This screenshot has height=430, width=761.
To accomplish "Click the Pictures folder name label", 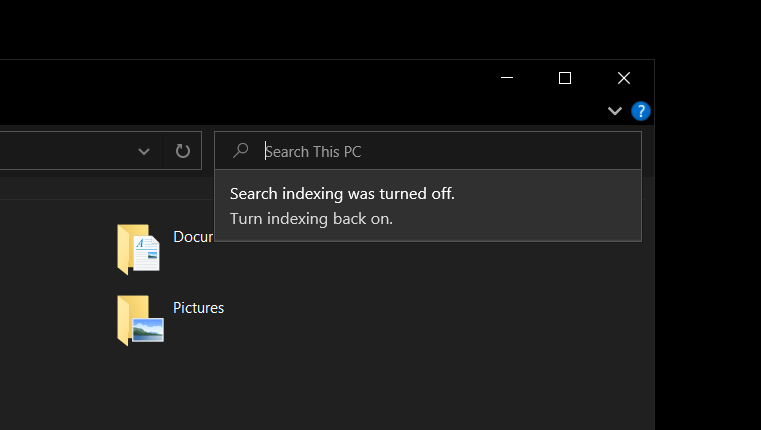I will pos(198,308).
